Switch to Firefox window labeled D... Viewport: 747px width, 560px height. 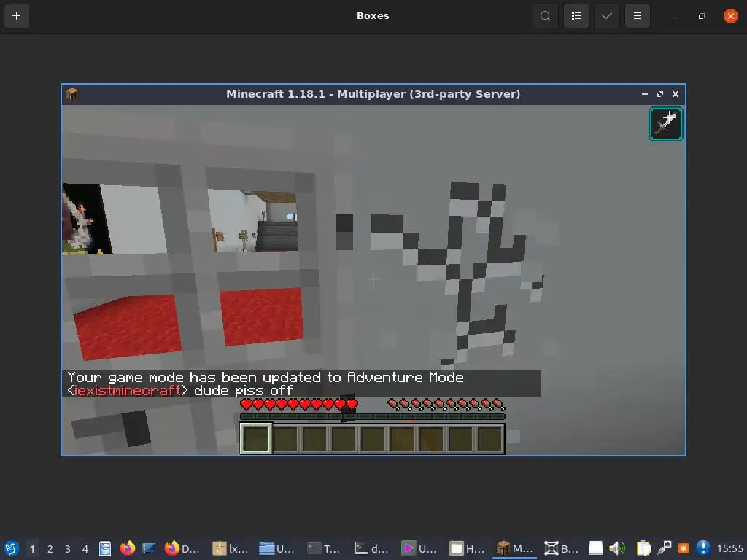182,548
